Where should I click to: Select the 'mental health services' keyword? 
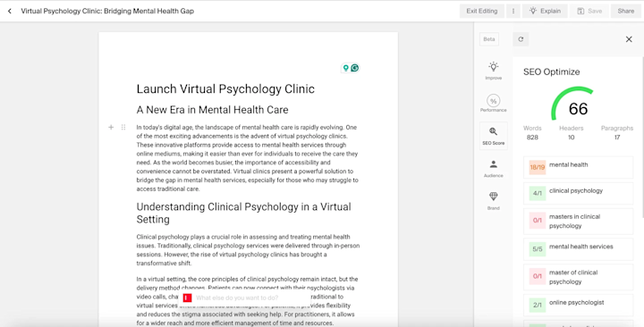pyautogui.click(x=579, y=248)
